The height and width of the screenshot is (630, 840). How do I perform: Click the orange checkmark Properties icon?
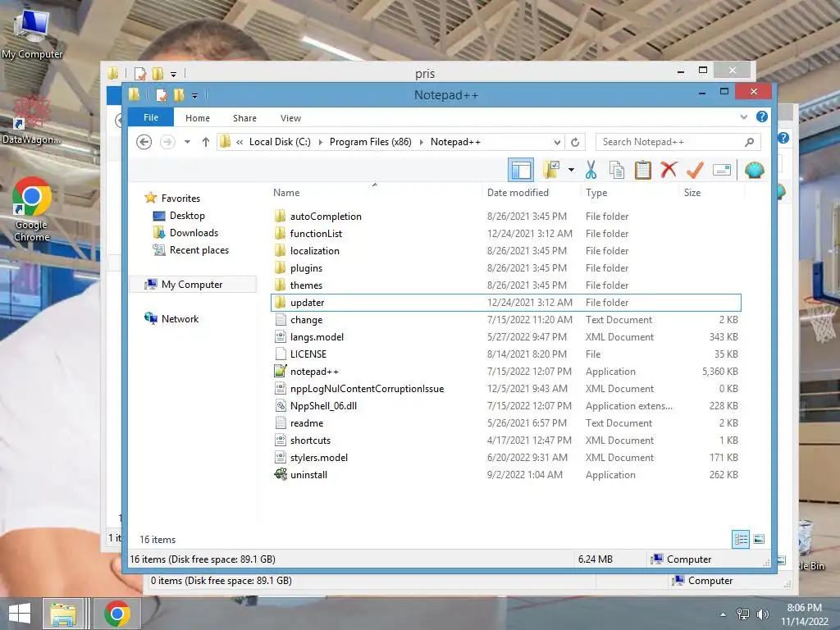point(695,171)
